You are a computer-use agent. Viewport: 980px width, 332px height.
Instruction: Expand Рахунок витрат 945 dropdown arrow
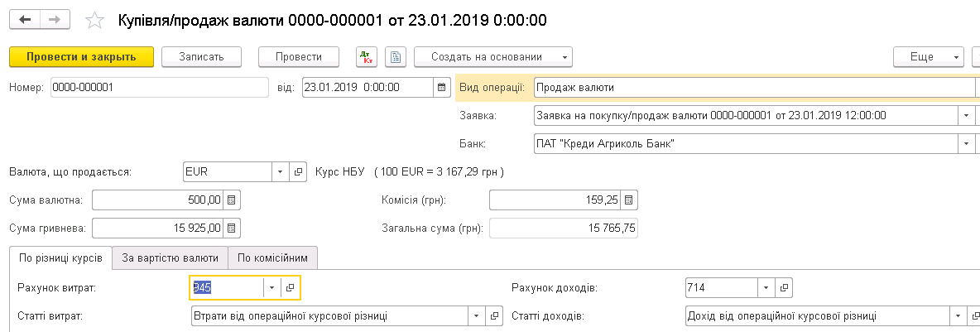[271, 288]
